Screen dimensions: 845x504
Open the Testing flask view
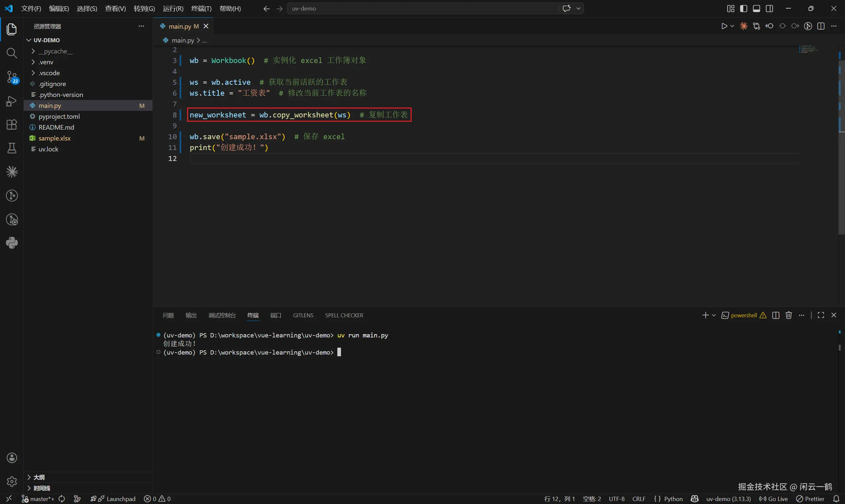point(12,148)
